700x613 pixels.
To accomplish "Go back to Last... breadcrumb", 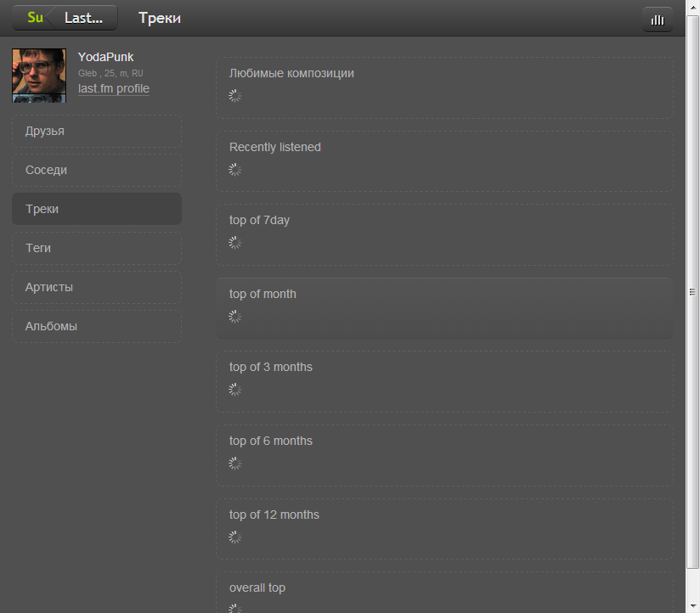I will tap(84, 18).
